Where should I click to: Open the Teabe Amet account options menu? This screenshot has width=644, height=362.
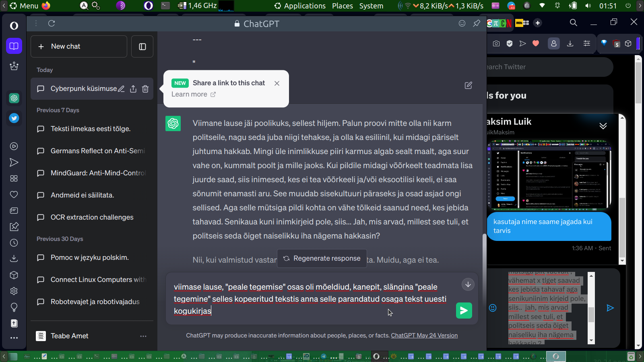143,336
